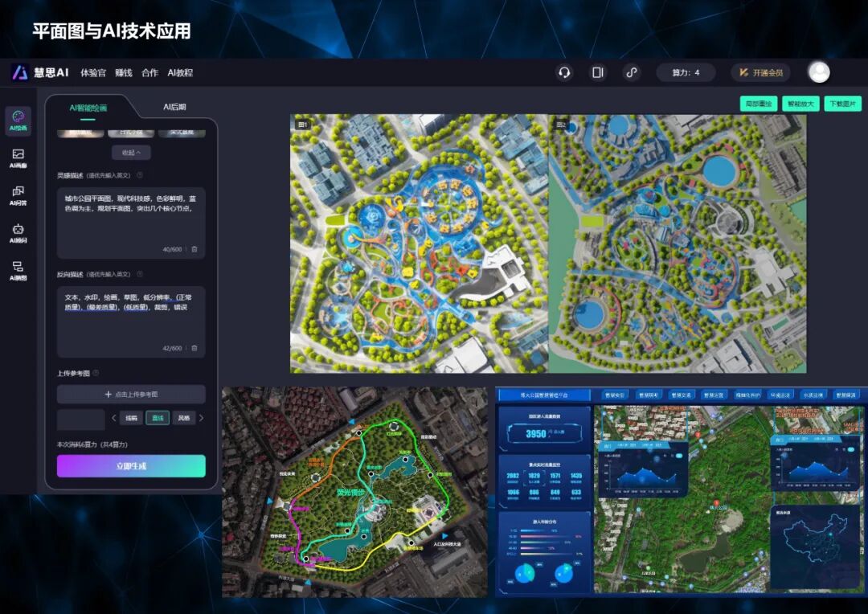The width and height of the screenshot is (868, 614).
Task: Collapse style list with 收起 button
Action: 131,152
